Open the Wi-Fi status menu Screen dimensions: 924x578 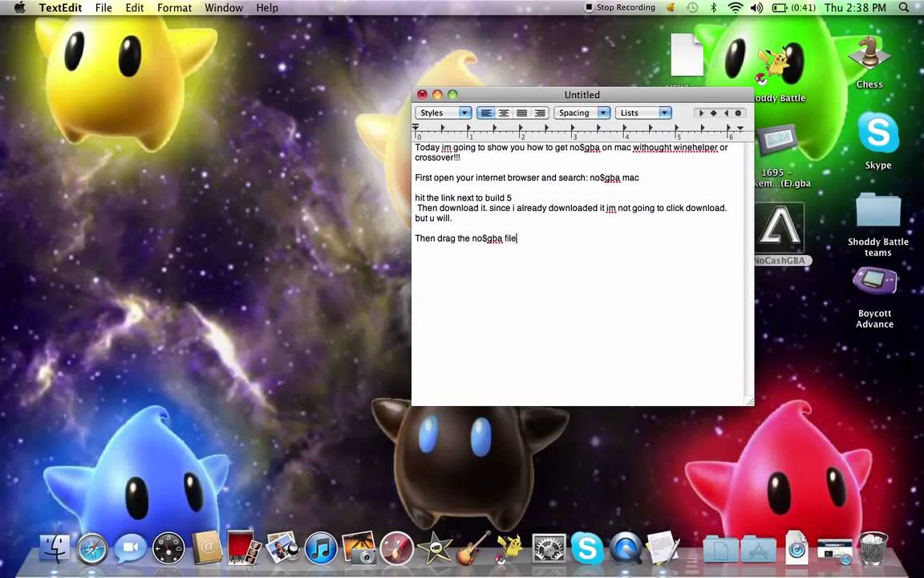[x=735, y=8]
